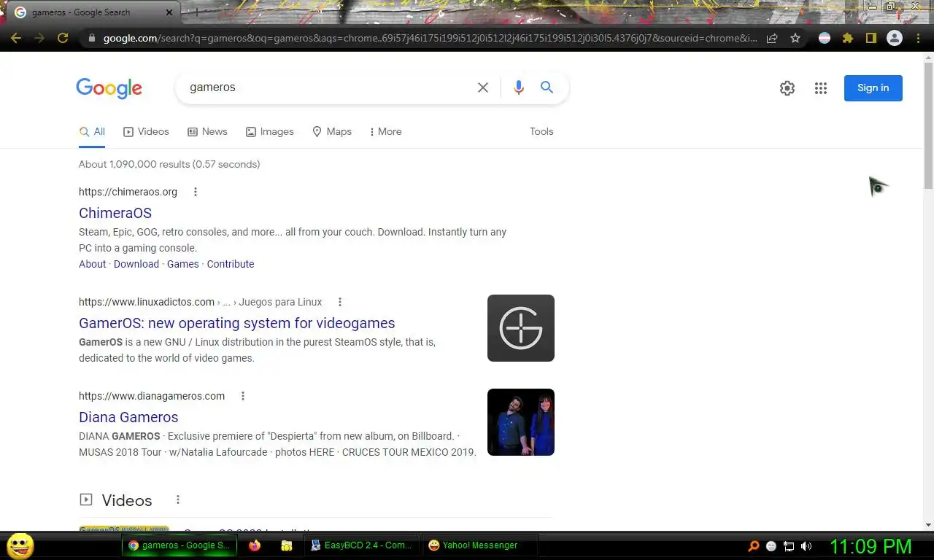934x560 pixels.
Task: Click the forward navigation arrow
Action: (x=39, y=38)
